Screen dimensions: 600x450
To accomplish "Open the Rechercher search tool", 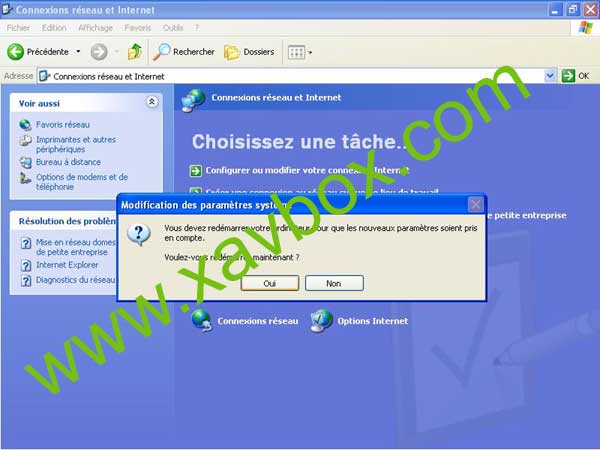I will pyautogui.click(x=184, y=52).
